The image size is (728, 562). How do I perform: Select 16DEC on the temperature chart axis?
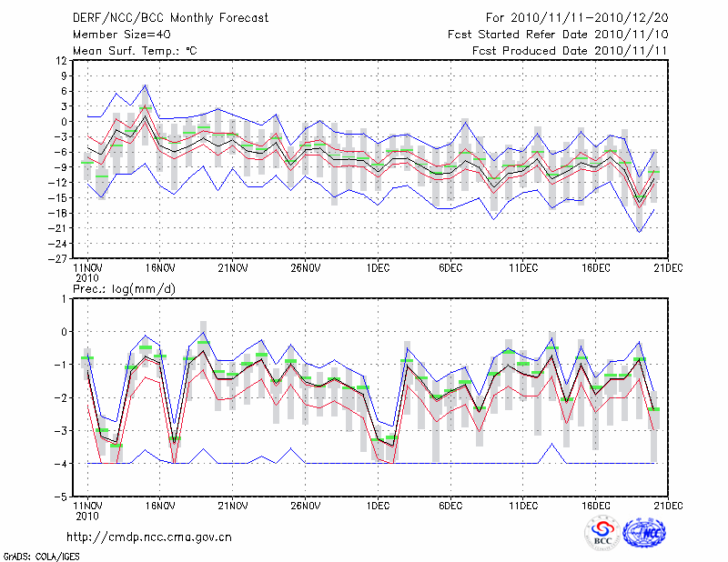[596, 268]
